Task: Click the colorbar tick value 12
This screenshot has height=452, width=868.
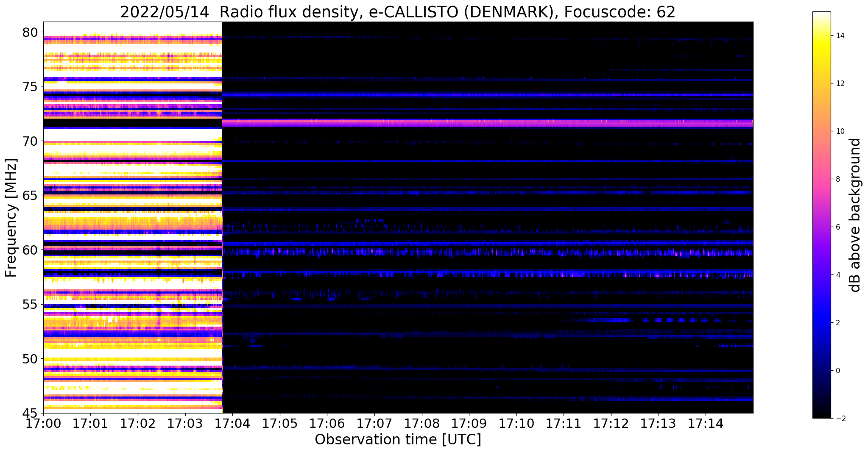Action: coord(840,83)
